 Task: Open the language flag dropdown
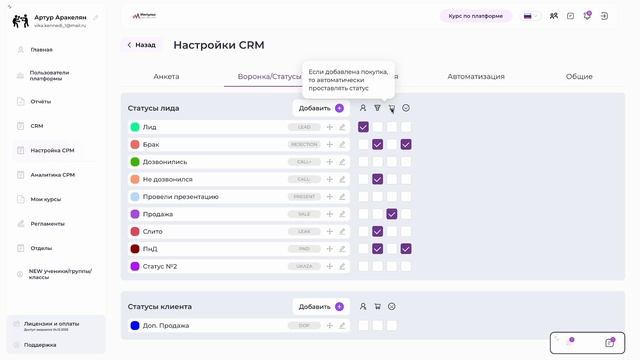(531, 16)
